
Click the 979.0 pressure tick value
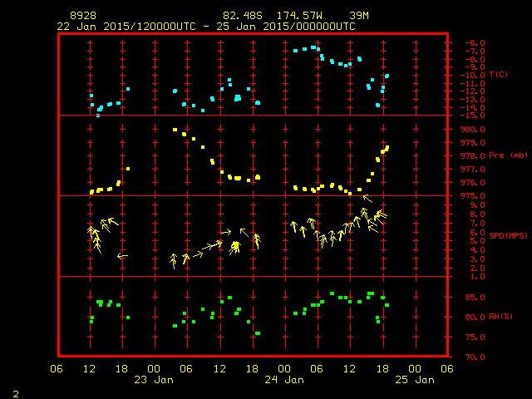point(472,142)
